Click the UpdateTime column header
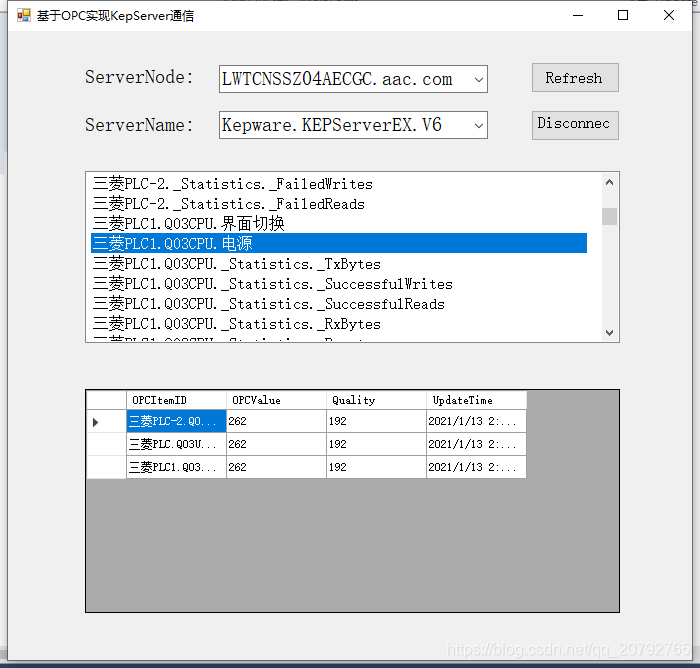Viewport: 700px width, 668px height. click(476, 400)
